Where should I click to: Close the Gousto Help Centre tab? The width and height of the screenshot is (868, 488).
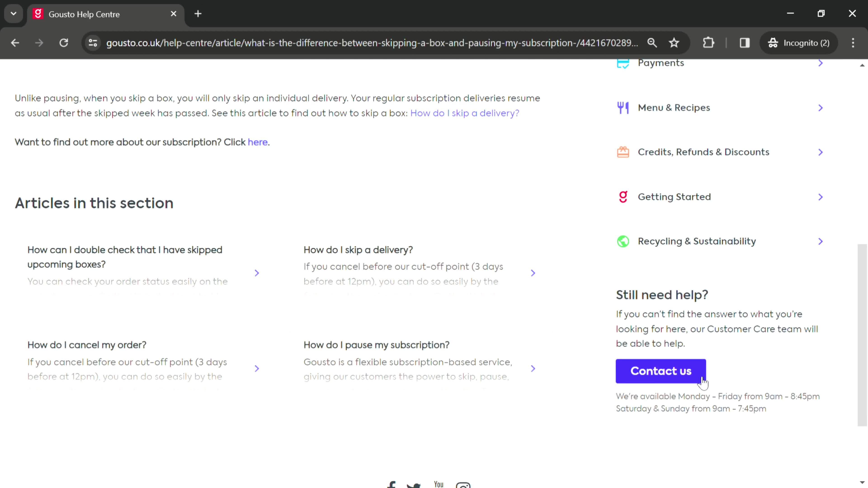click(174, 14)
